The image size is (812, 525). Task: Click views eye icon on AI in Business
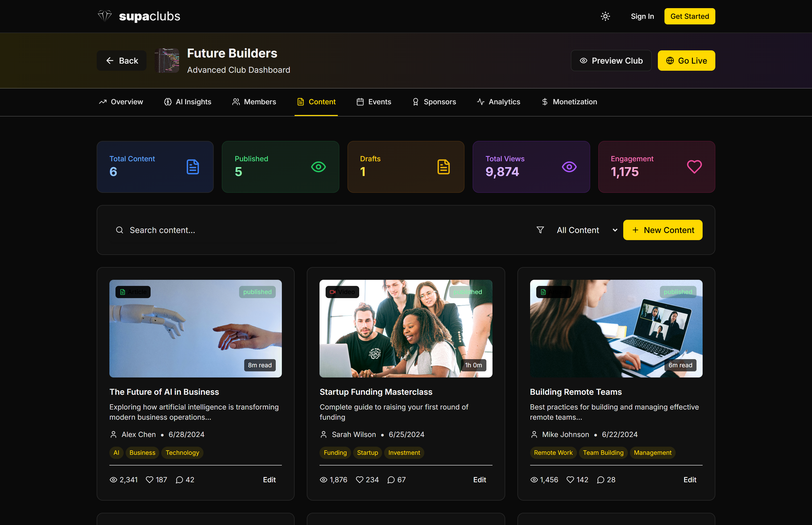[113, 480]
